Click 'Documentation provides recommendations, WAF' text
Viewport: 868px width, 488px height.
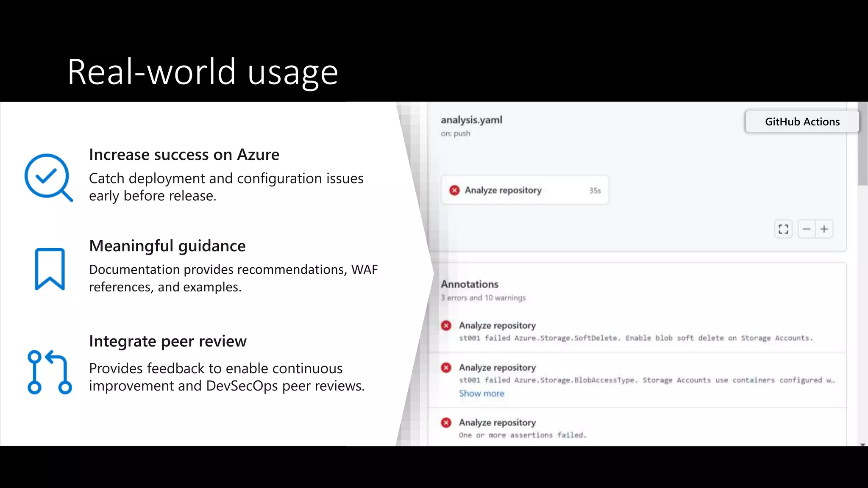(233, 269)
